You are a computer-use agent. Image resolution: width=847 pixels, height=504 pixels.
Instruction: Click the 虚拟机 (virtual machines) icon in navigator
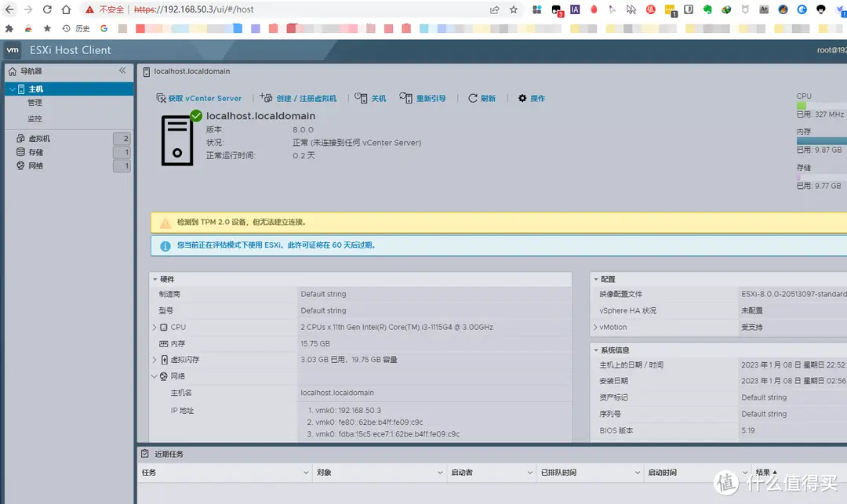(x=20, y=139)
